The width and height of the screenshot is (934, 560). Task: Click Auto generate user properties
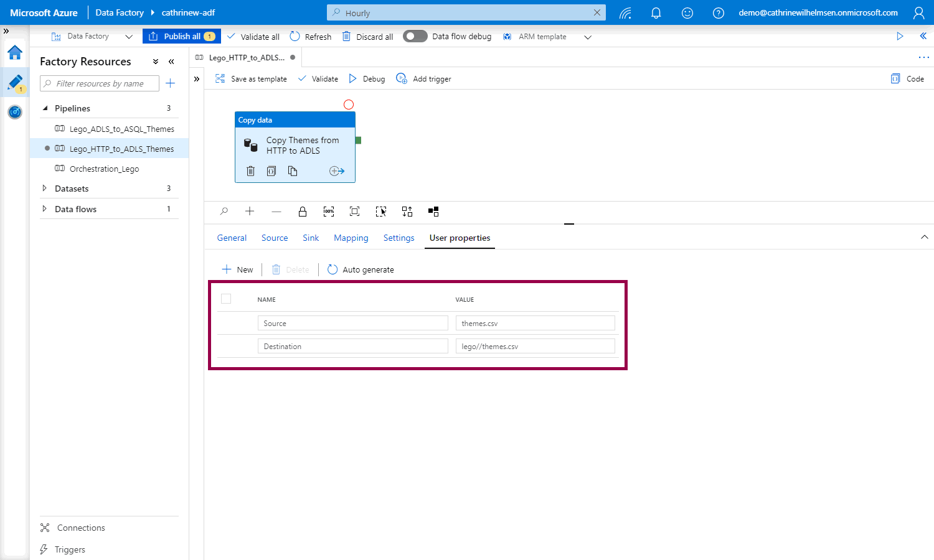[x=361, y=269]
